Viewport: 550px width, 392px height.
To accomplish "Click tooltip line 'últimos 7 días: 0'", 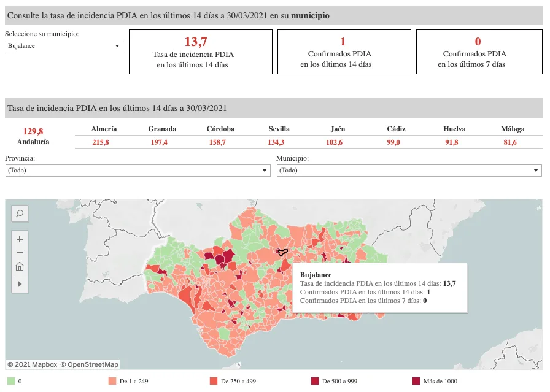I will point(363,301).
